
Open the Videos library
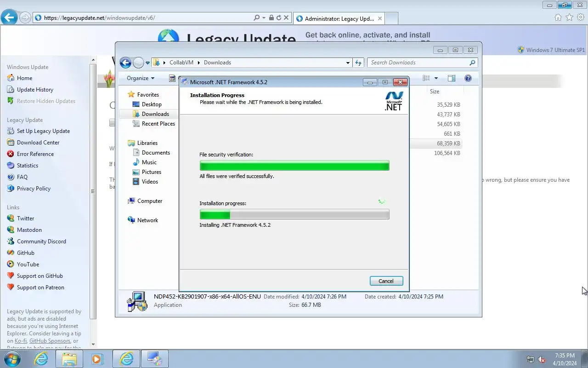(x=150, y=182)
